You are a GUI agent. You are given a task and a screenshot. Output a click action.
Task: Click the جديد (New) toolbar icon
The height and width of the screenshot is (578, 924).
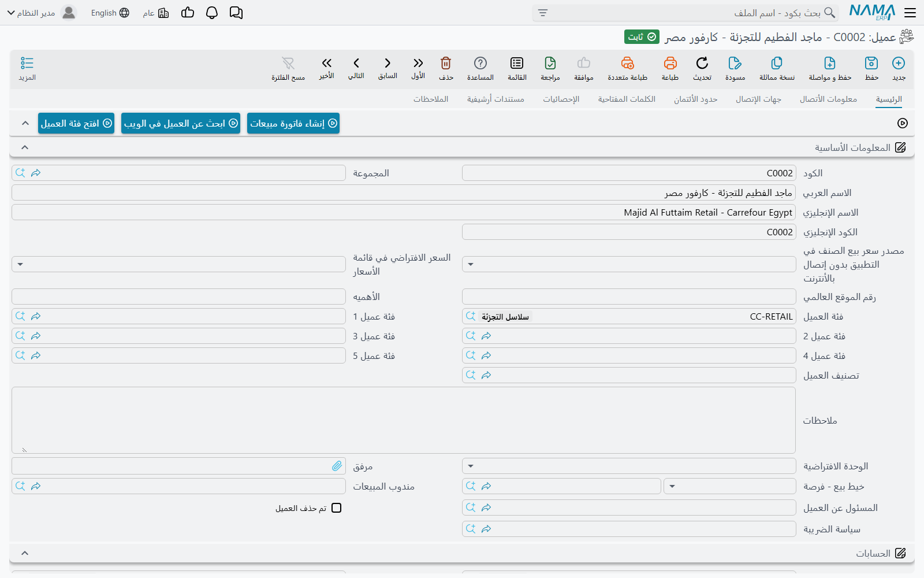coord(899,63)
